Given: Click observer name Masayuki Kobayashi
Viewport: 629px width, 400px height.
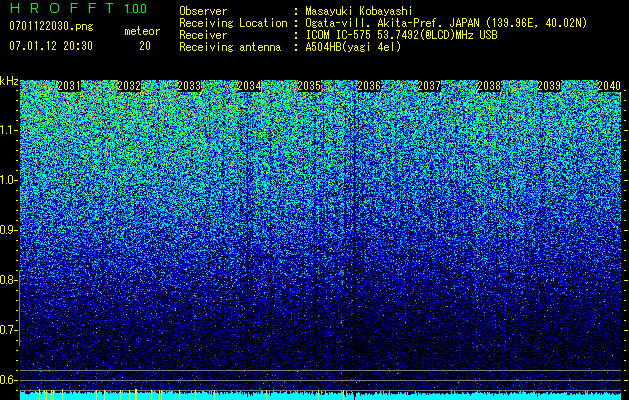Looking at the screenshot, I should coord(359,11).
